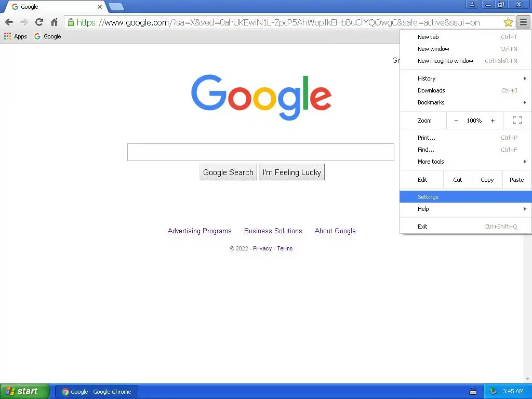
Task: Expand the History submenu
Action: tap(465, 78)
